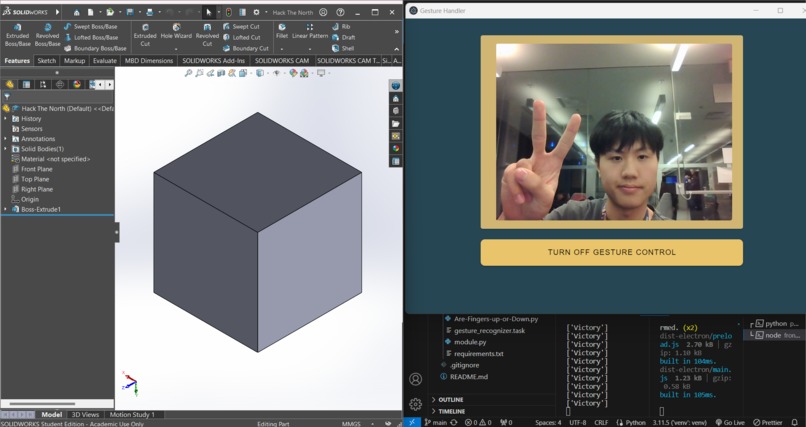Open the Options gear dropdown arrow
The image size is (806, 427).
tap(265, 12)
